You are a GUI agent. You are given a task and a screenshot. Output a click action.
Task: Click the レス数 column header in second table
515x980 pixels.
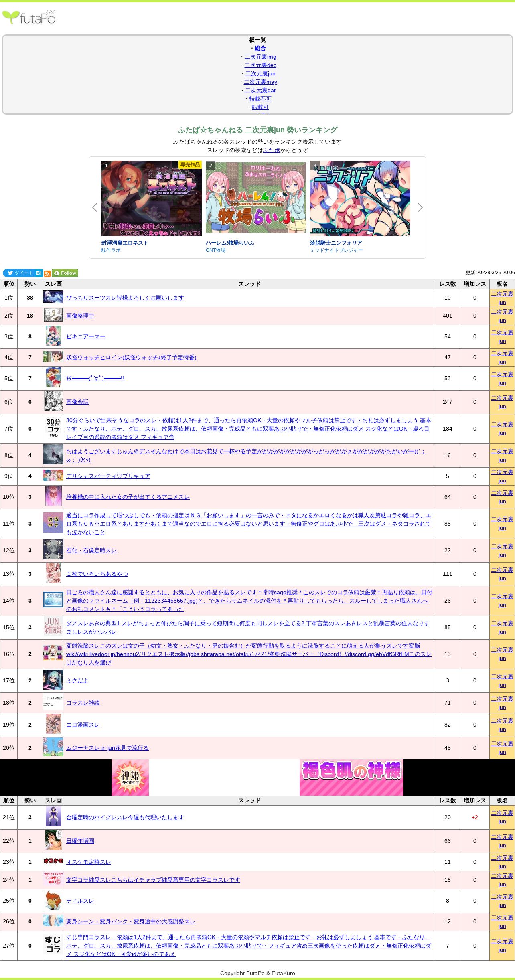(x=448, y=800)
